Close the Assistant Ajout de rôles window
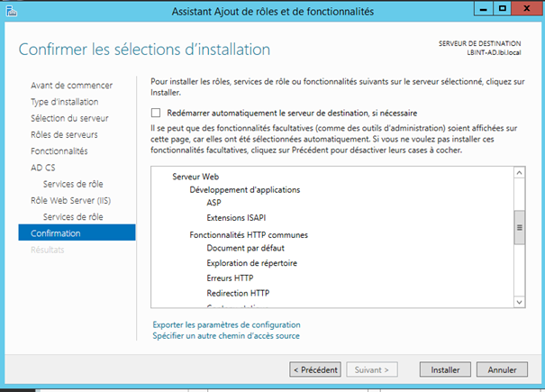545x392 pixels. click(529, 9)
